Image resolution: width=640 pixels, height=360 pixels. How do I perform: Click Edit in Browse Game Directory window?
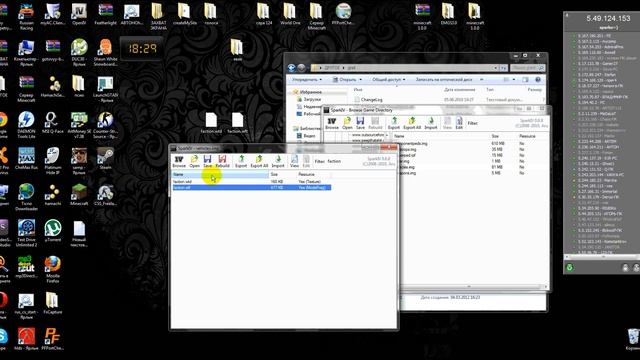(459, 123)
